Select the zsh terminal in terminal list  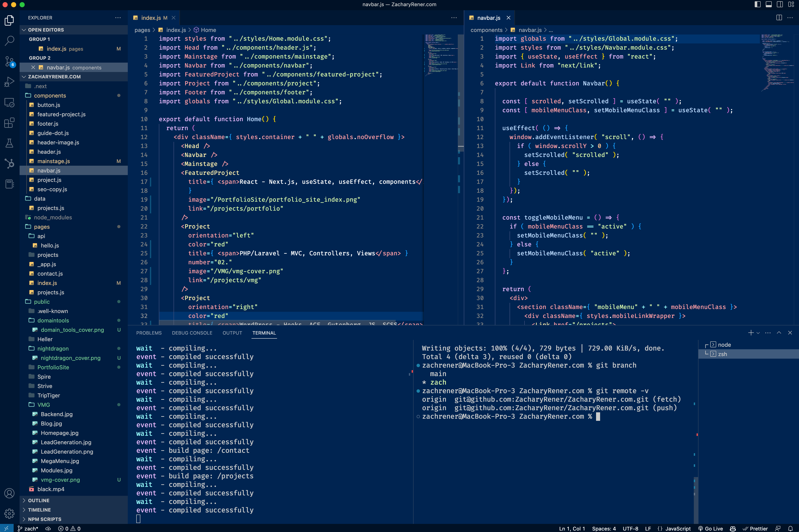[749, 354]
